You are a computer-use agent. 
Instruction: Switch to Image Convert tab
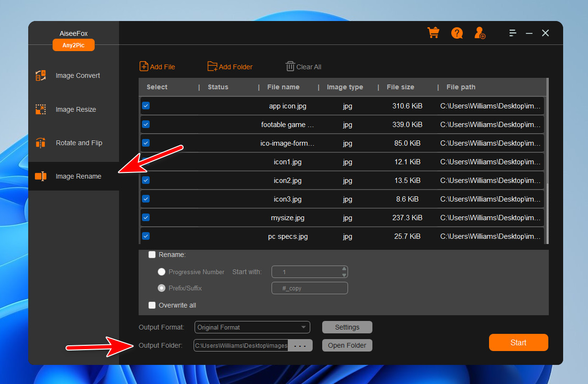[x=74, y=75]
